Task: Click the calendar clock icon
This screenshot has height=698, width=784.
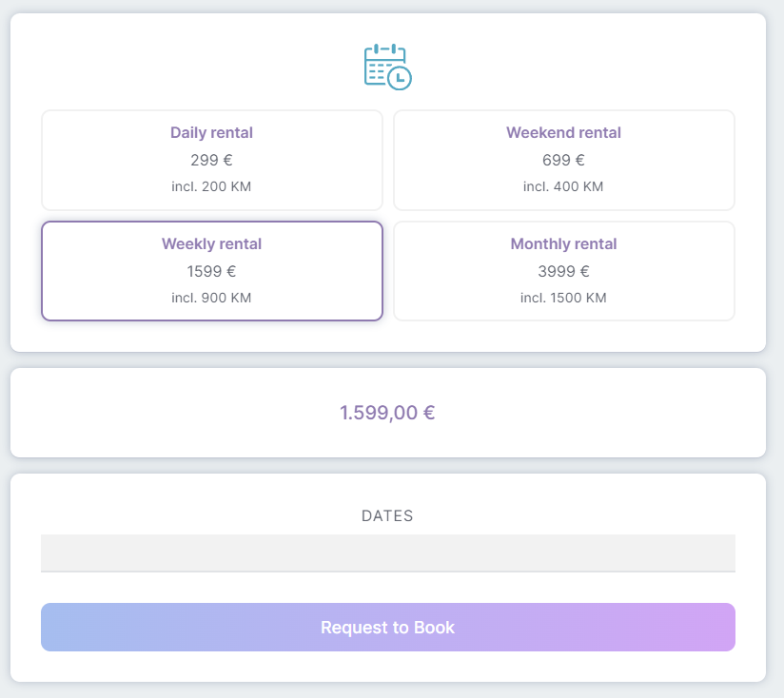Action: click(387, 67)
